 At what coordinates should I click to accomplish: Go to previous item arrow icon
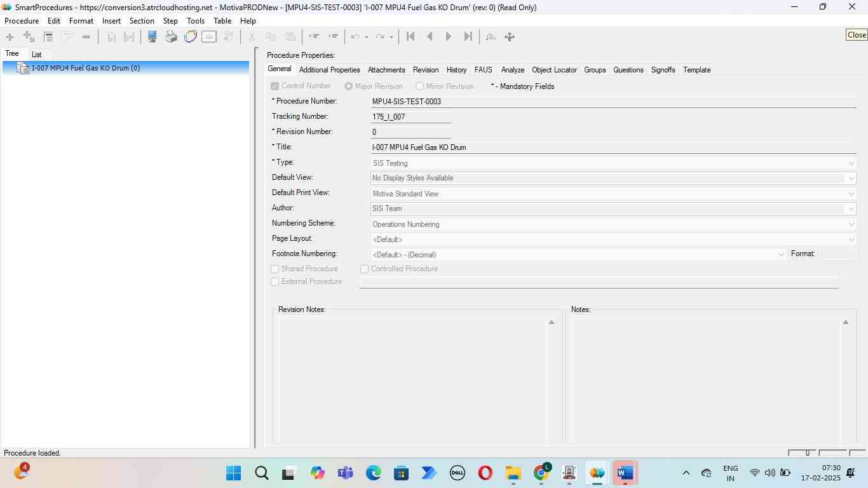pos(430,37)
